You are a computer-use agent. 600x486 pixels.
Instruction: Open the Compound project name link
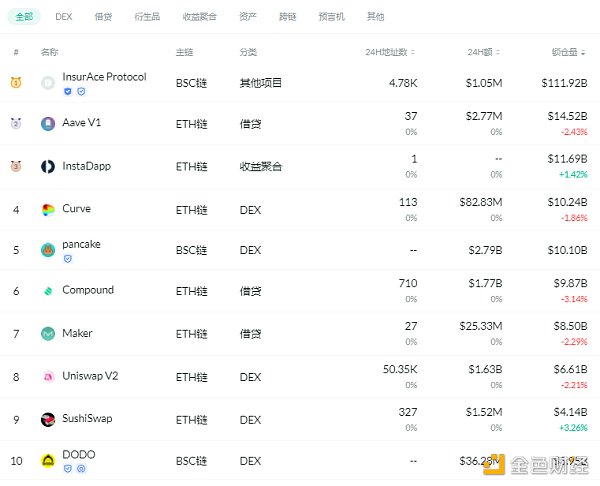coord(88,290)
